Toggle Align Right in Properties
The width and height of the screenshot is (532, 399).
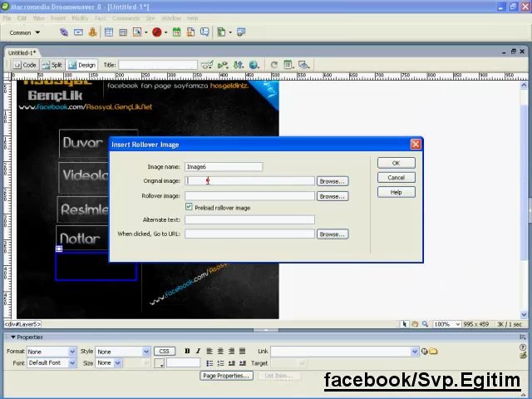pyautogui.click(x=231, y=351)
